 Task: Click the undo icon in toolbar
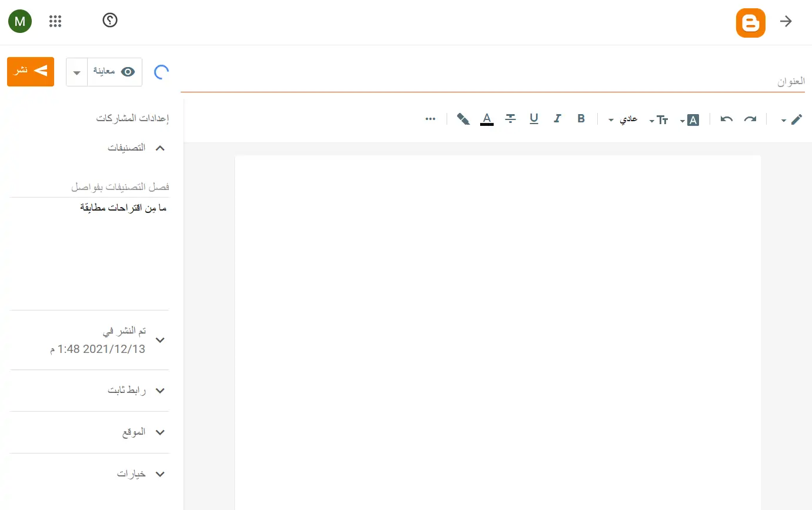coord(727,119)
